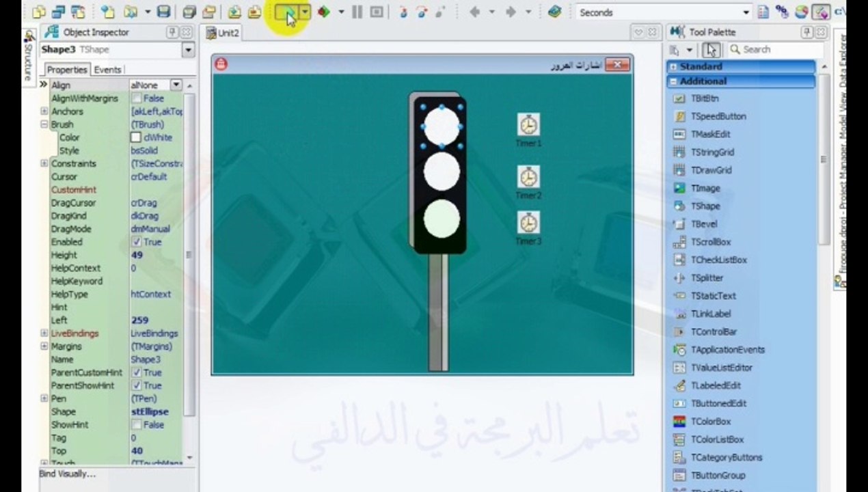Toggle the AlignWithMargins checkbox

tap(137, 98)
